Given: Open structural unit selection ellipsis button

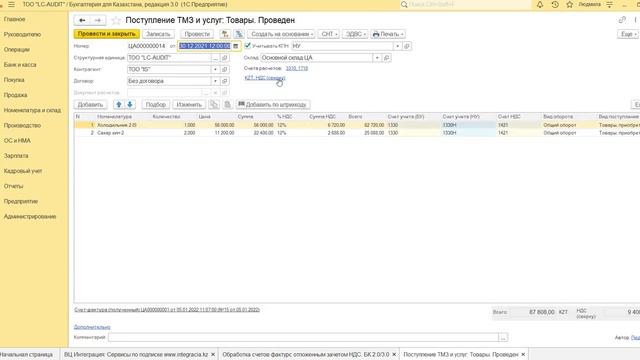Looking at the screenshot, I should coord(216,58).
